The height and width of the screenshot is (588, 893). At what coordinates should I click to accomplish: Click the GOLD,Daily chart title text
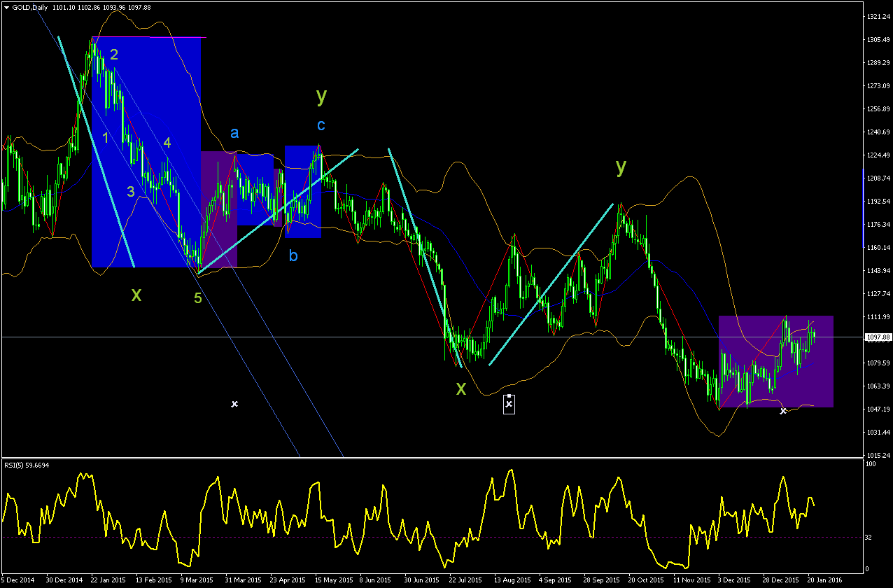(30, 6)
